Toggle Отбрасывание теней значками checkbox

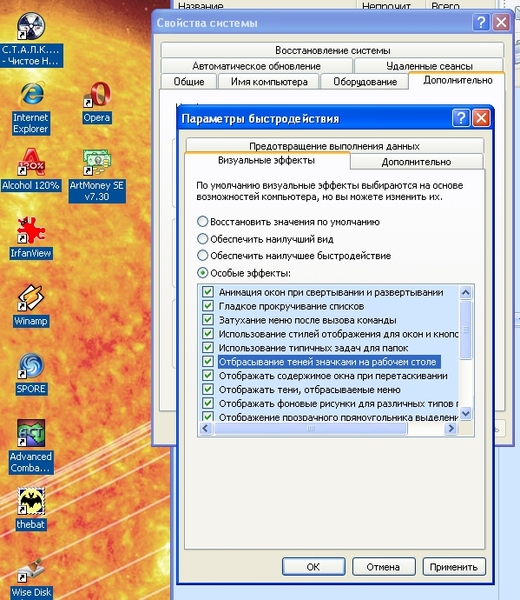click(208, 362)
